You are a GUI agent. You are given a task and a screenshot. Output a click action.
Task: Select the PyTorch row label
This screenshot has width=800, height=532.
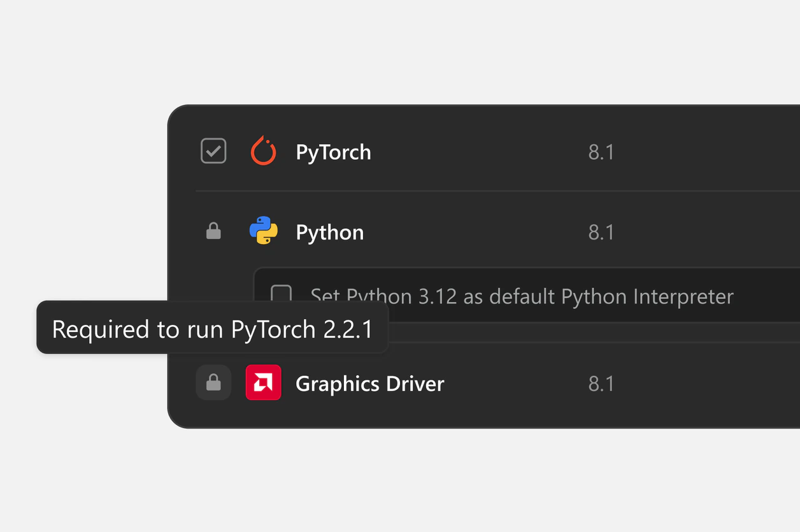[333, 152]
